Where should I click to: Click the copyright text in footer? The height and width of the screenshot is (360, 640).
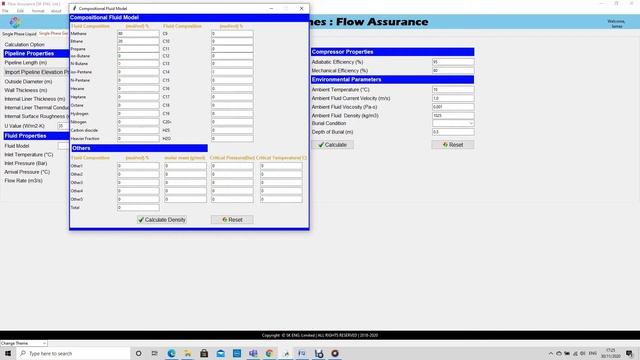coord(320,335)
